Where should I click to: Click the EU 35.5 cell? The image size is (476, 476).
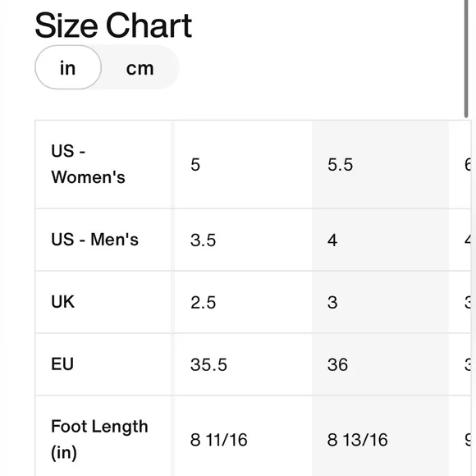click(x=243, y=364)
